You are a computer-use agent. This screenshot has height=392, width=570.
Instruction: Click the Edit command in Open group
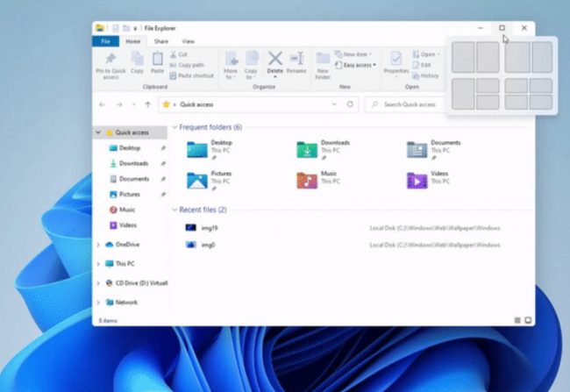point(422,65)
